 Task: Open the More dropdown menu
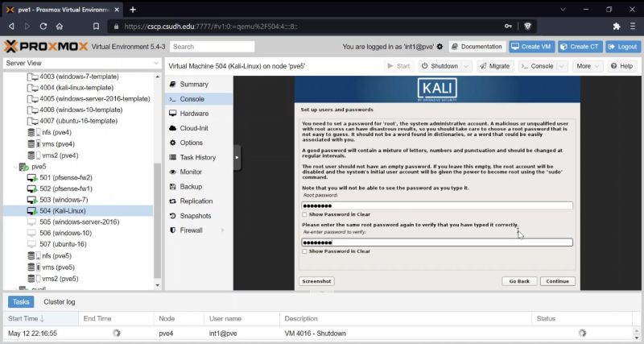click(588, 66)
